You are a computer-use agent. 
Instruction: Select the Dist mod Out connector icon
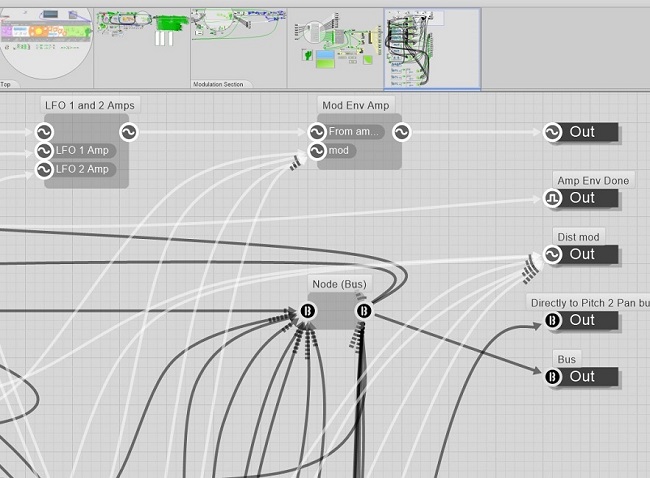click(552, 254)
